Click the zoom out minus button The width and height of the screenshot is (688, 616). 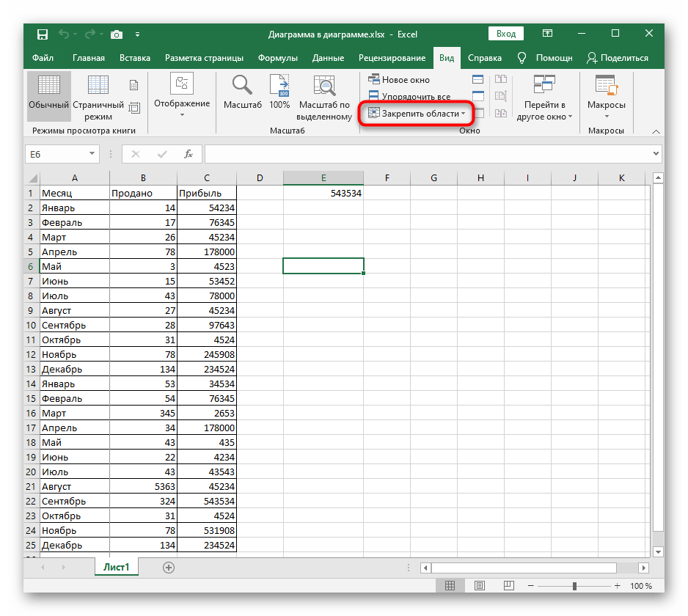click(530, 586)
